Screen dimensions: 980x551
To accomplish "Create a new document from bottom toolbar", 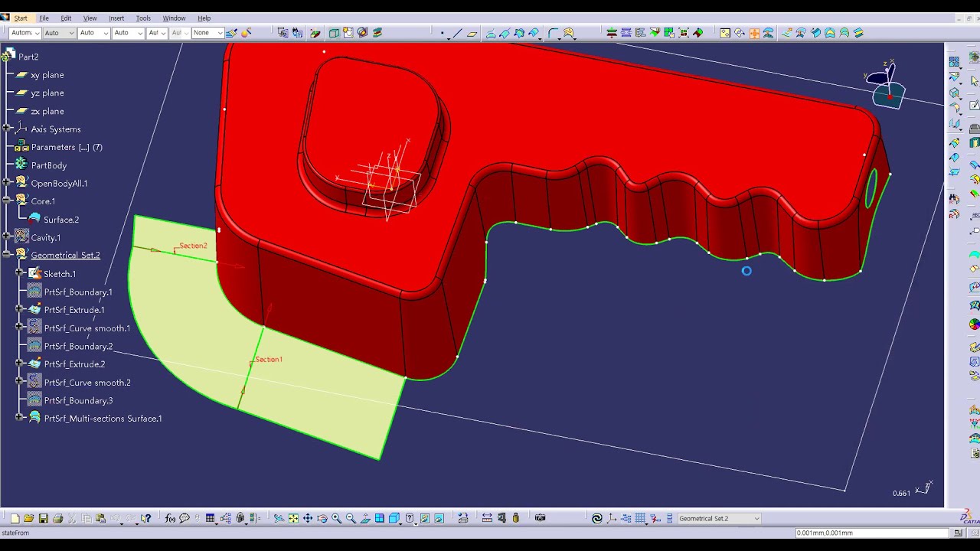I will 15,518.
